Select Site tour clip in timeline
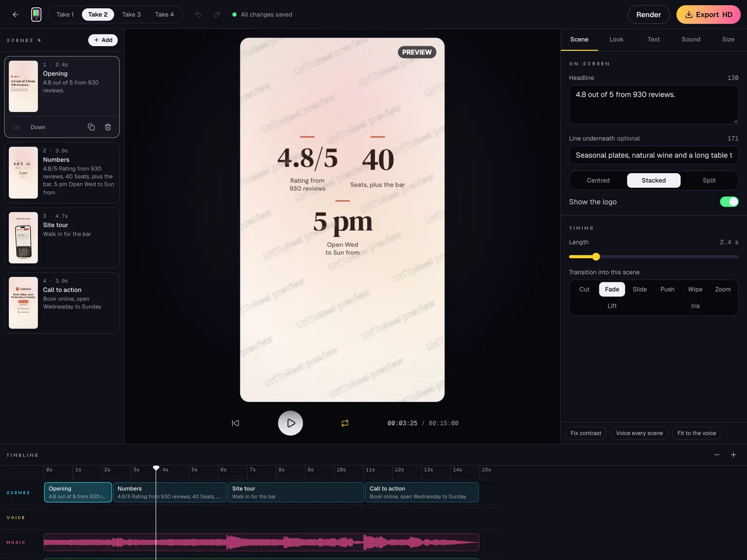The width and height of the screenshot is (747, 560). pos(296,492)
